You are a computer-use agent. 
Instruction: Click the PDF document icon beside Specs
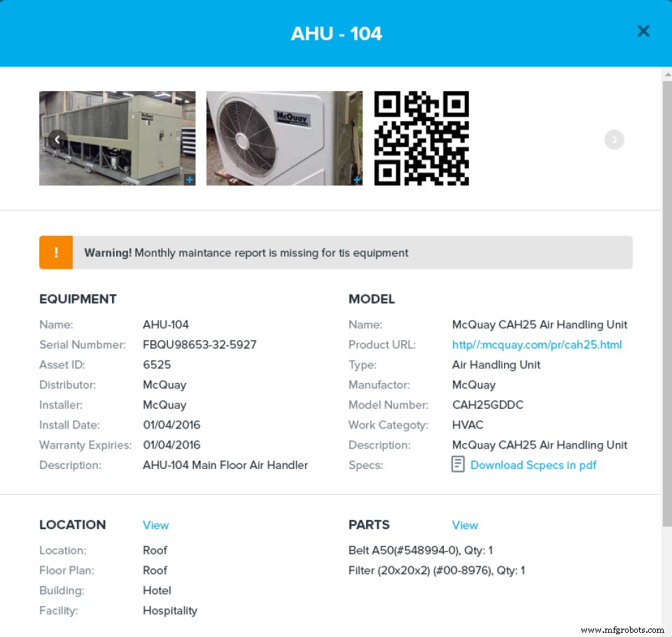(x=458, y=464)
